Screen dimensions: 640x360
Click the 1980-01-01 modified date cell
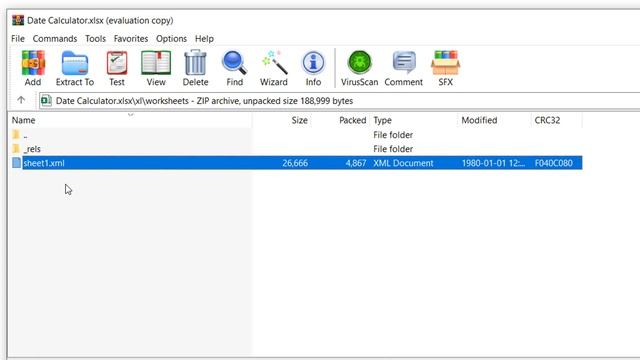[493, 163]
